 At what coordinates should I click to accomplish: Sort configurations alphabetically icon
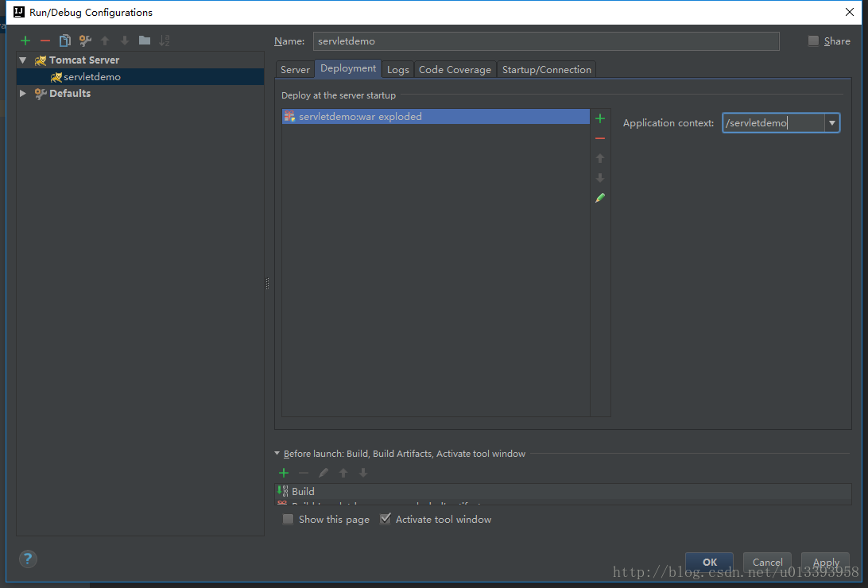pos(165,41)
